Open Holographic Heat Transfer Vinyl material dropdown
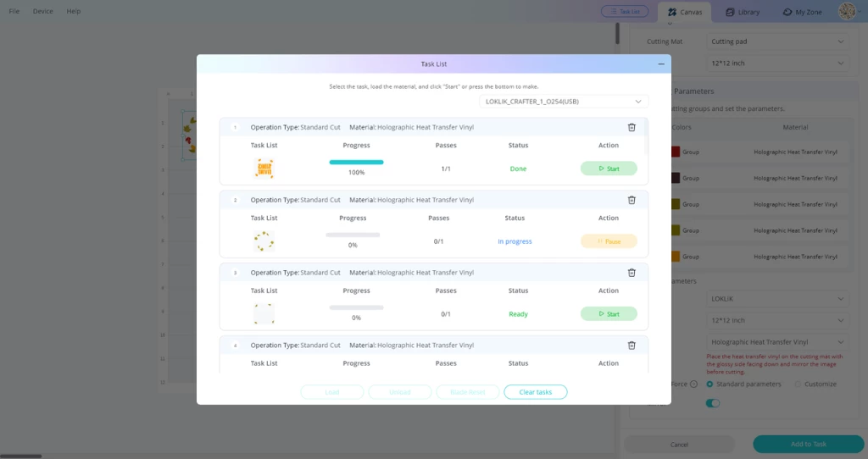This screenshot has height=459, width=868. (x=777, y=342)
